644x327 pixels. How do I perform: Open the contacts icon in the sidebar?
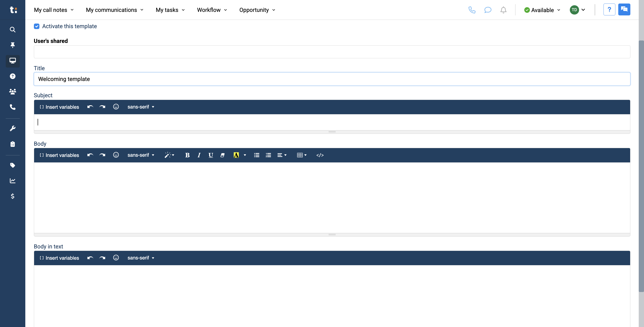[13, 92]
